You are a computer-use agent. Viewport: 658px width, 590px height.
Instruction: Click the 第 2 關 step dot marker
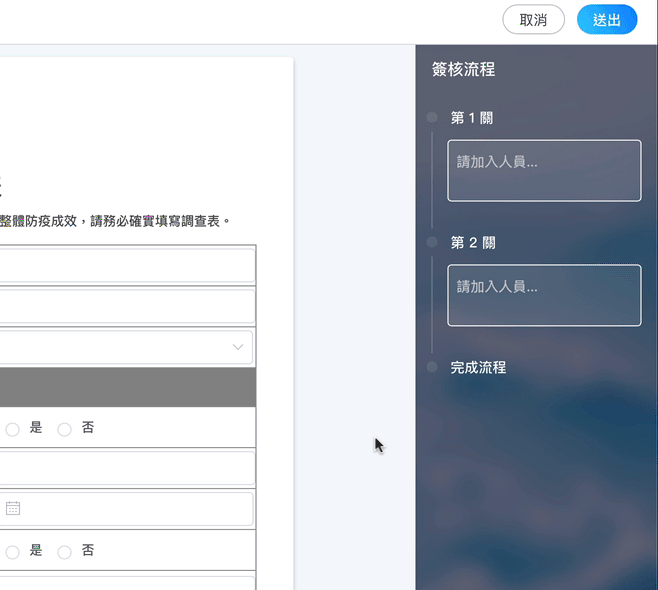432,243
